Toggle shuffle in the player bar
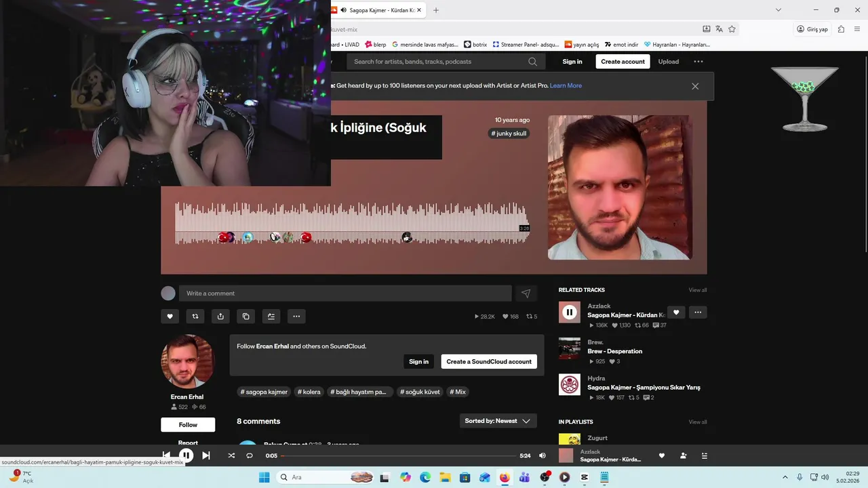Image resolution: width=868 pixels, height=488 pixels. [x=231, y=455]
